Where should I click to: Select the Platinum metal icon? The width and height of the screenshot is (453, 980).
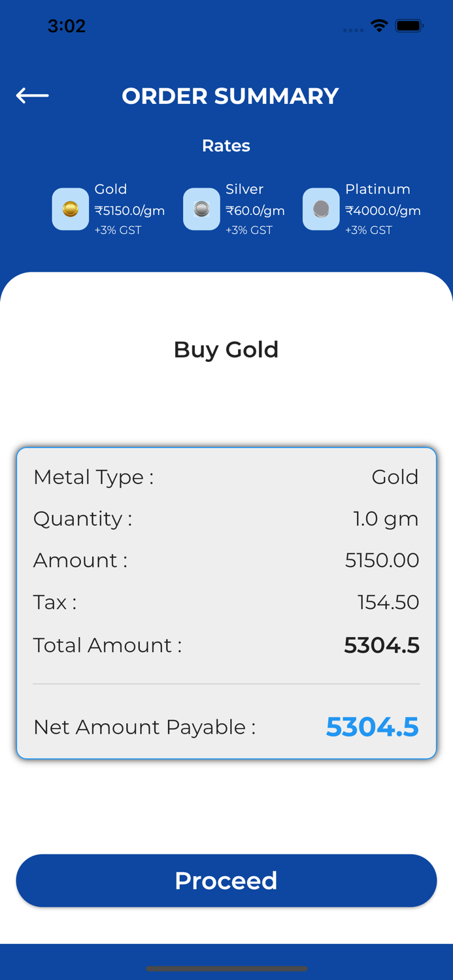tap(321, 209)
